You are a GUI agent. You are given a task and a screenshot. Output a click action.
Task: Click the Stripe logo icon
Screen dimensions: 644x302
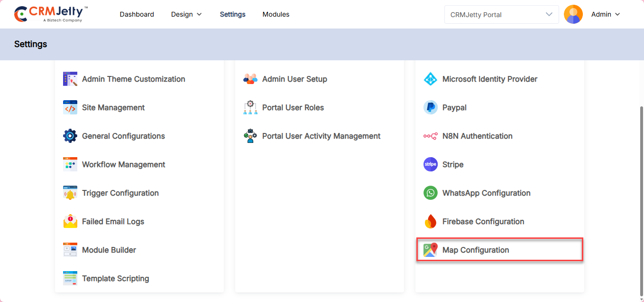[430, 165]
